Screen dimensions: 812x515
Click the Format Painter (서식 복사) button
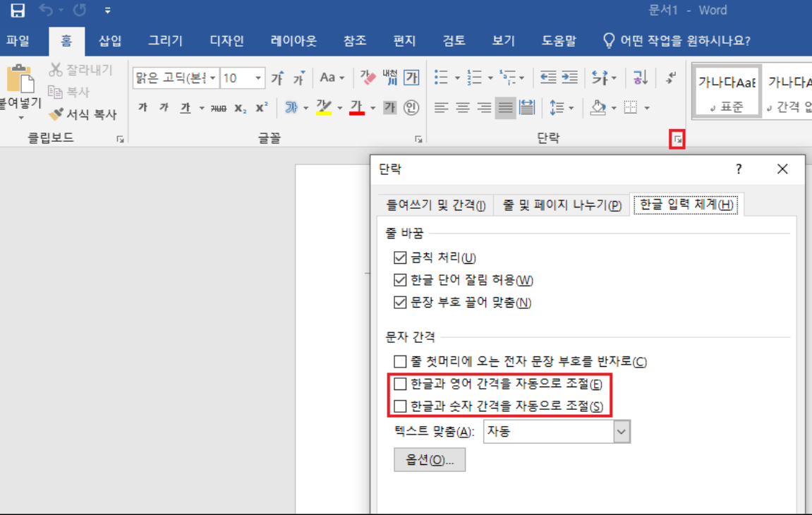(x=83, y=114)
